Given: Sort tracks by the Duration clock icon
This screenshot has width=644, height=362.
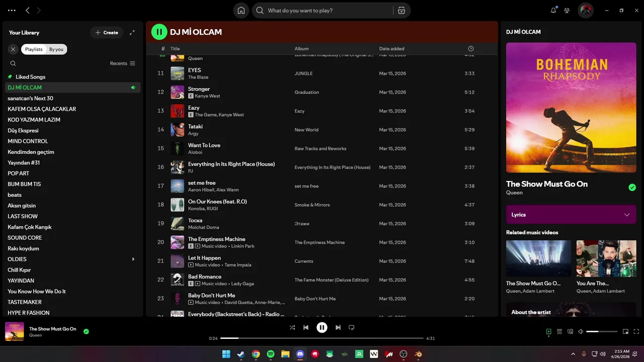Looking at the screenshot, I should (471, 49).
